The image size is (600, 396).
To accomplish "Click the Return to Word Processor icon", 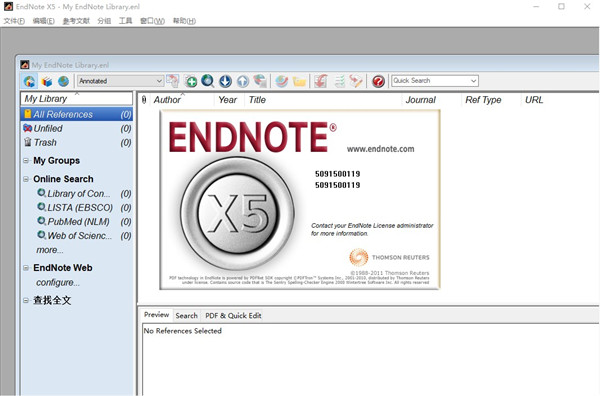I will click(356, 81).
